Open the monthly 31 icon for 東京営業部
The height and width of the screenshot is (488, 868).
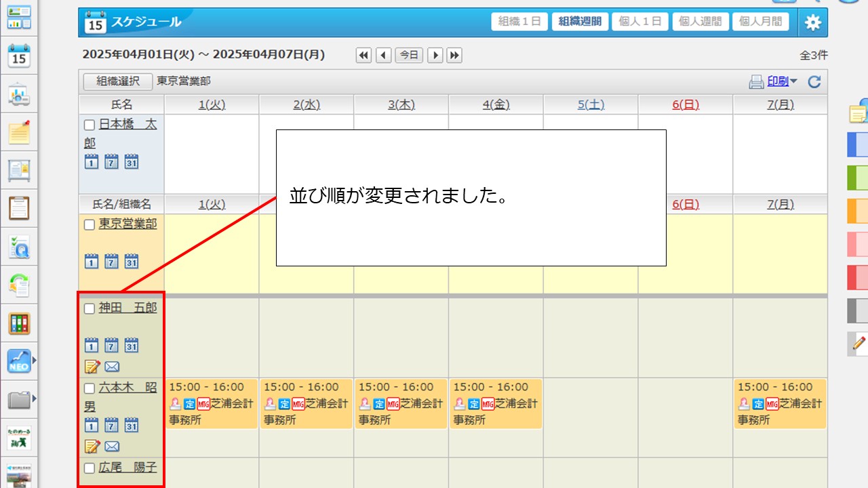click(132, 262)
